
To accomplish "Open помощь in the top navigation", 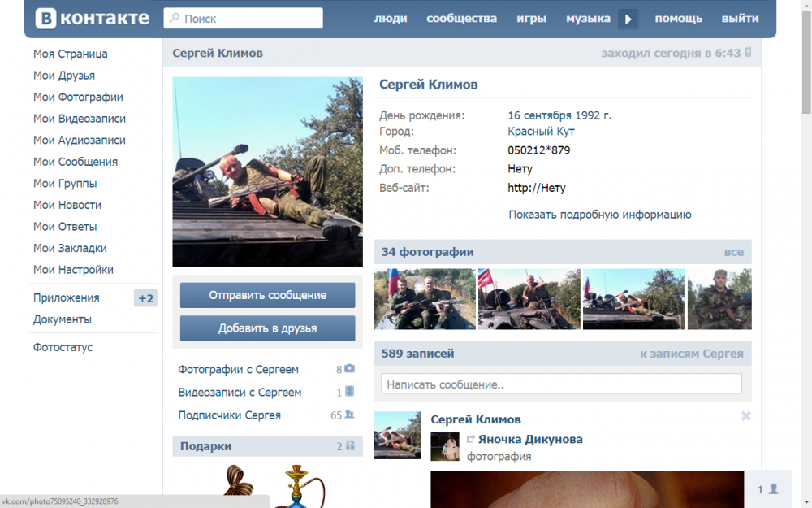I will [x=678, y=19].
